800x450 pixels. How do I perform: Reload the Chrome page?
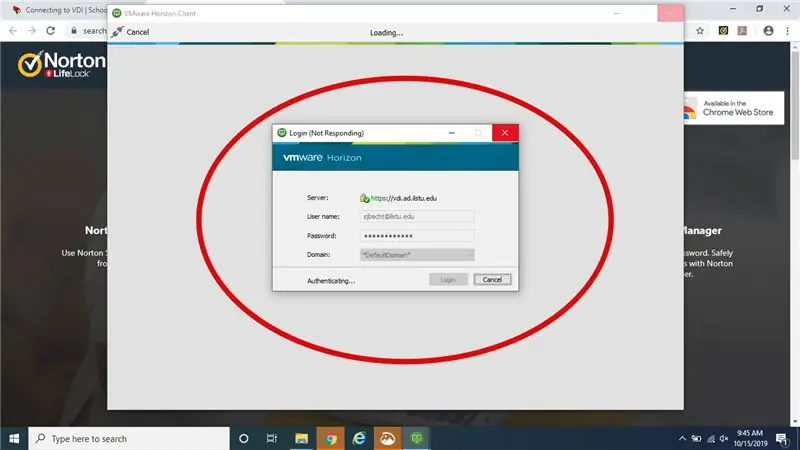point(50,31)
